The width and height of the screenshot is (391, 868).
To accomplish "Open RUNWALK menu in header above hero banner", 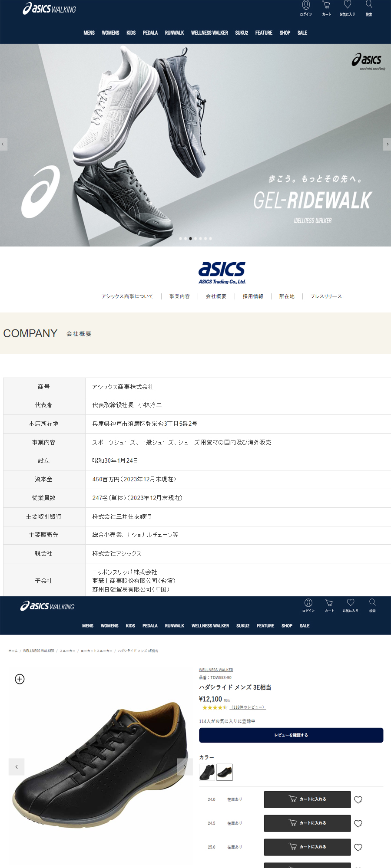I will point(174,33).
